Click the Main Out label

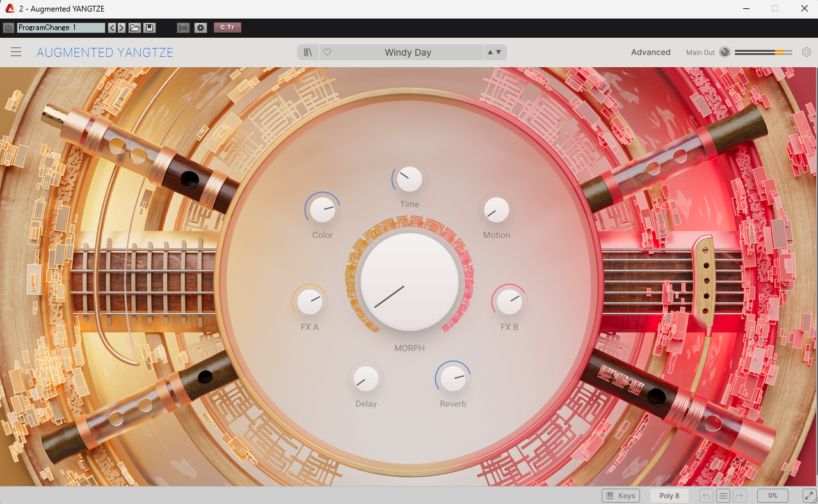click(x=700, y=52)
